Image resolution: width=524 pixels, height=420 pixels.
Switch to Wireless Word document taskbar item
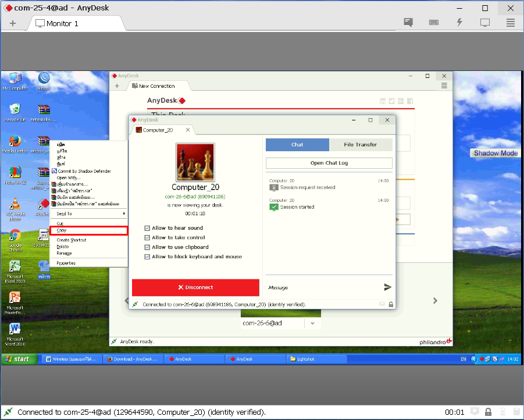point(71,359)
